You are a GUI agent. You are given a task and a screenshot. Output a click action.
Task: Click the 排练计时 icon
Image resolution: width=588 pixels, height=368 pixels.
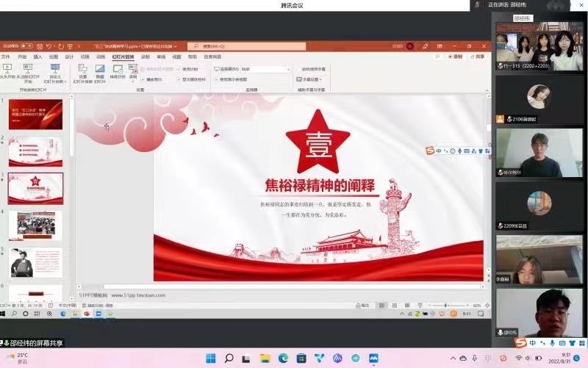click(x=118, y=69)
